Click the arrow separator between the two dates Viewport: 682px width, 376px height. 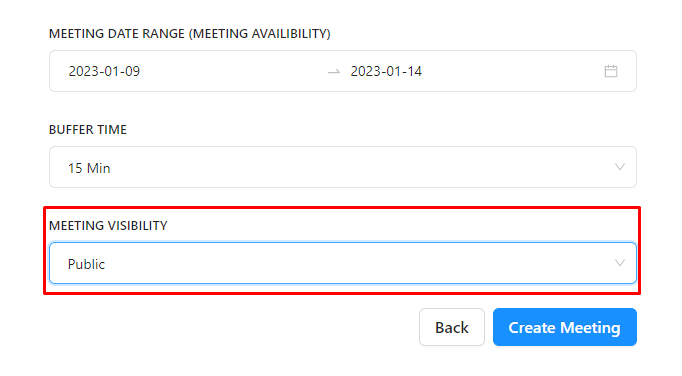coord(334,71)
